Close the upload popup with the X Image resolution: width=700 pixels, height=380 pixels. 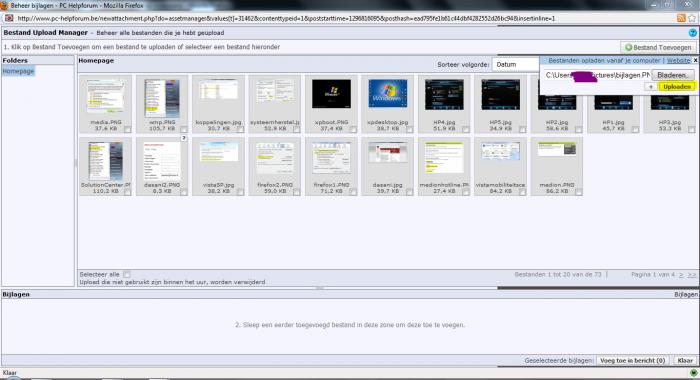[x=695, y=60]
